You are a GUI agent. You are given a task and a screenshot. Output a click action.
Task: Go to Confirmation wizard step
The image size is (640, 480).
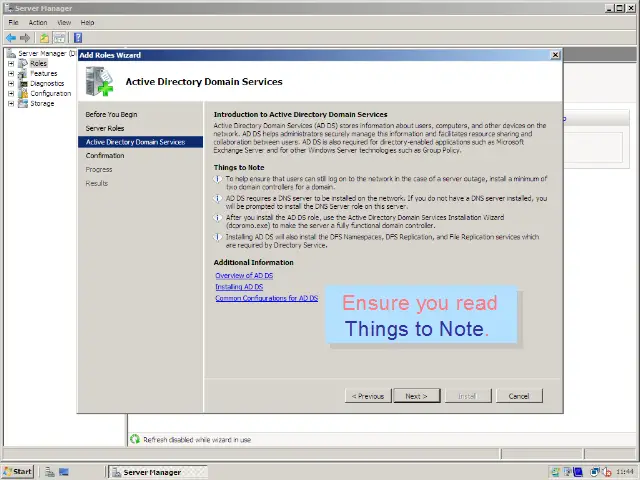tap(105, 156)
